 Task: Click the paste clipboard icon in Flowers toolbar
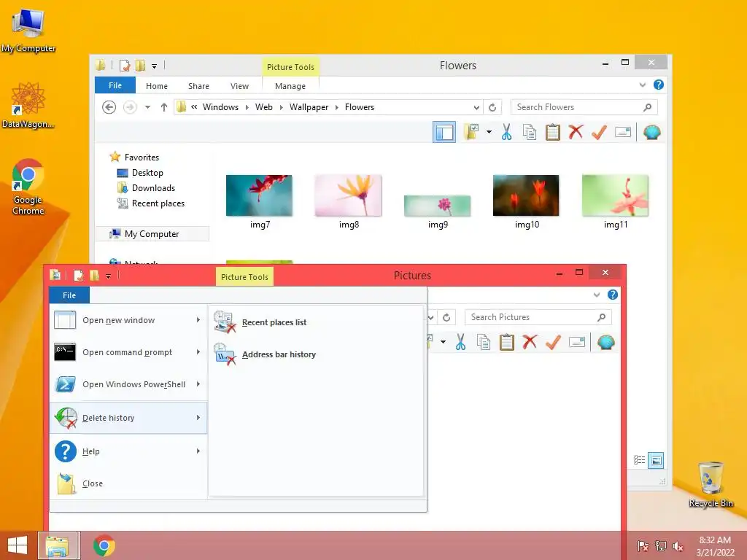tap(553, 132)
